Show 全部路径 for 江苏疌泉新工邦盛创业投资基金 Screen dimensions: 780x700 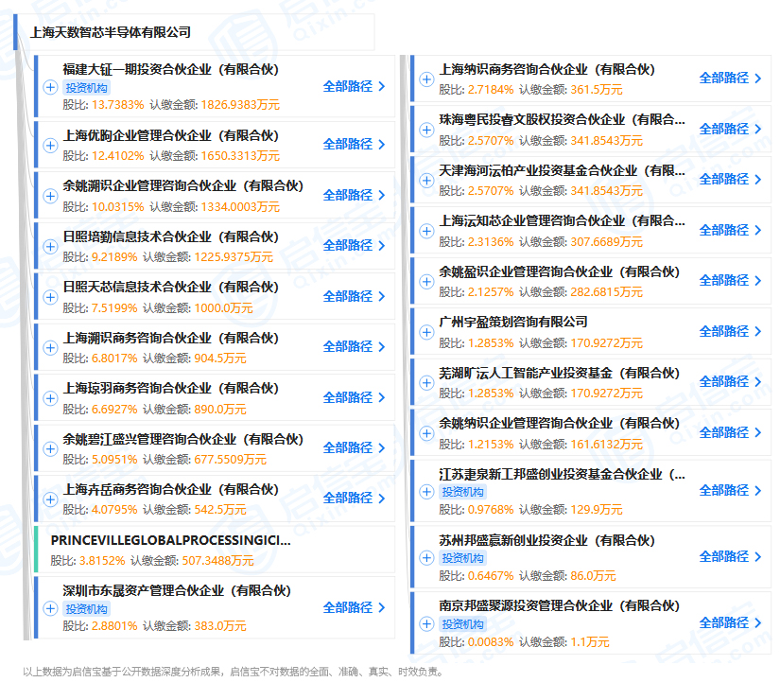(x=730, y=490)
